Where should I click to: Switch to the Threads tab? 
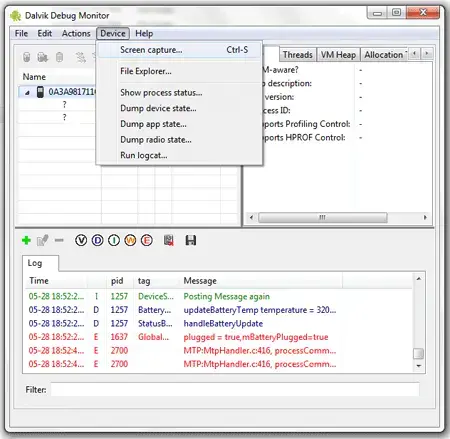tap(297, 55)
